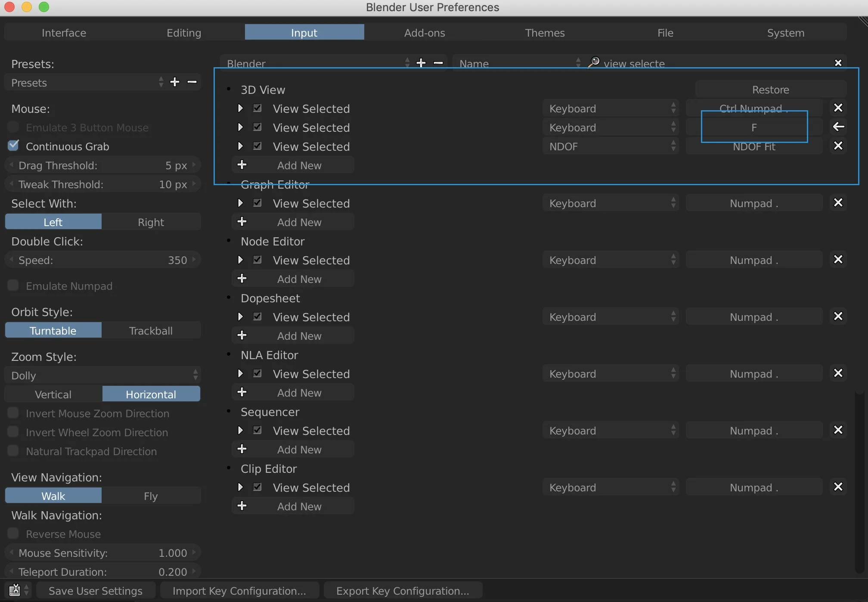Open the NDOF input type dropdown
Screen dimensions: 868x602
click(610, 146)
